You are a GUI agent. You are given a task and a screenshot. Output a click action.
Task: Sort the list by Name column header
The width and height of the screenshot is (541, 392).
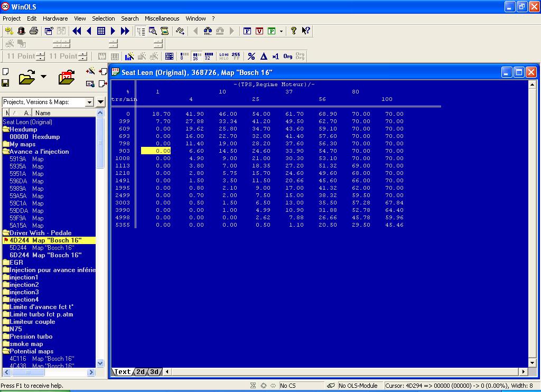pos(63,113)
